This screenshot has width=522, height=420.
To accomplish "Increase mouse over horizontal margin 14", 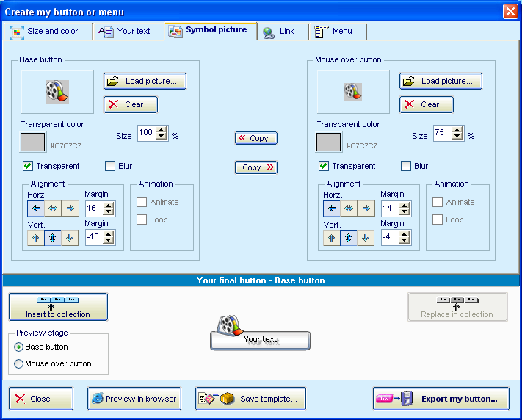I will coord(404,206).
